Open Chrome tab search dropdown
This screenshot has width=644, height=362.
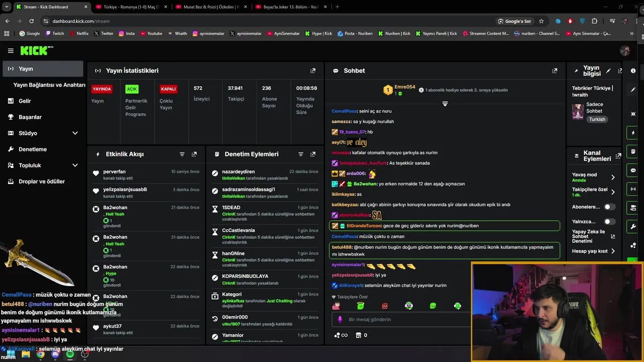pyautogui.click(x=7, y=7)
